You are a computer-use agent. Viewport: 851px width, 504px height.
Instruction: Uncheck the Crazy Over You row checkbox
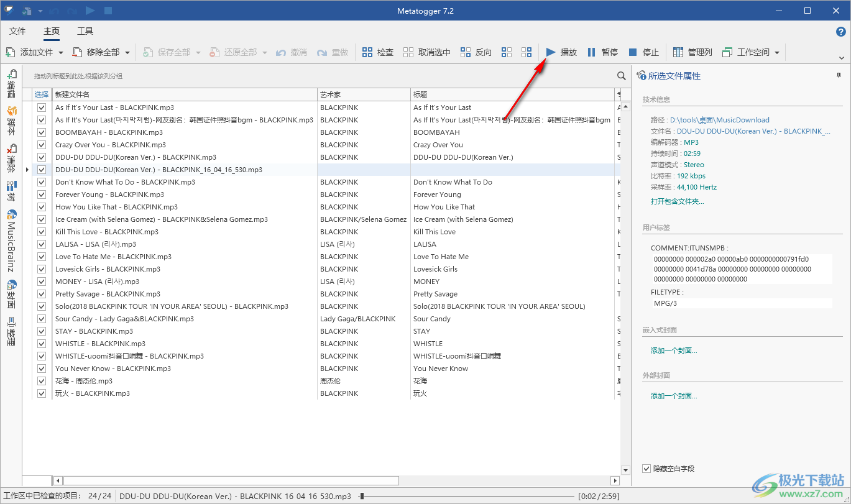coord(42,145)
